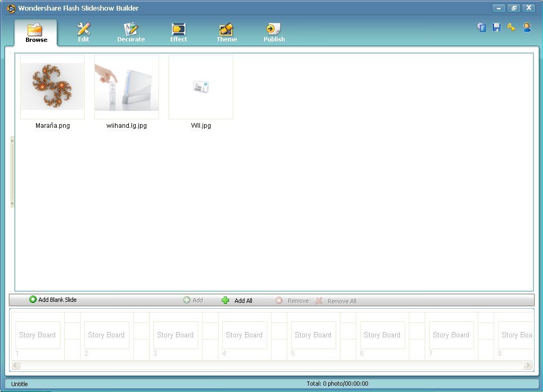Click the Remove button
The width and height of the screenshot is (543, 392).
pyautogui.click(x=292, y=301)
